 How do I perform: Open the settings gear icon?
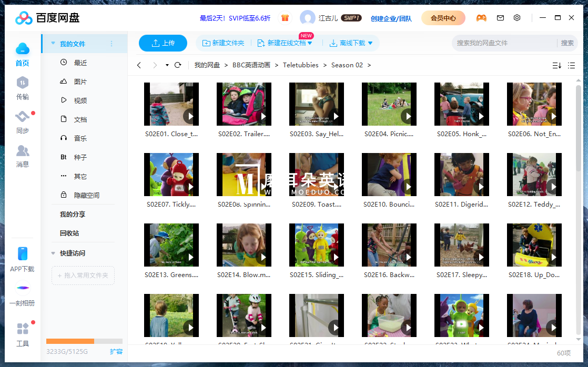(516, 17)
